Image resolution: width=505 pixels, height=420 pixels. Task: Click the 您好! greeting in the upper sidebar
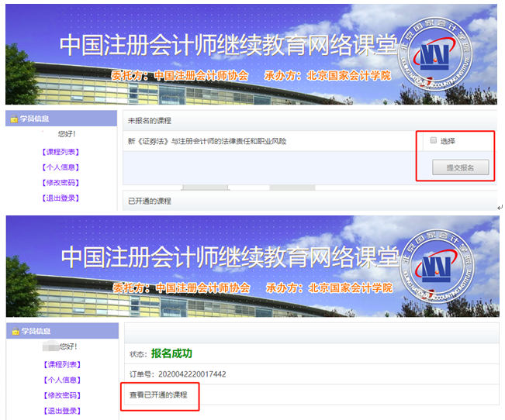pos(67,134)
